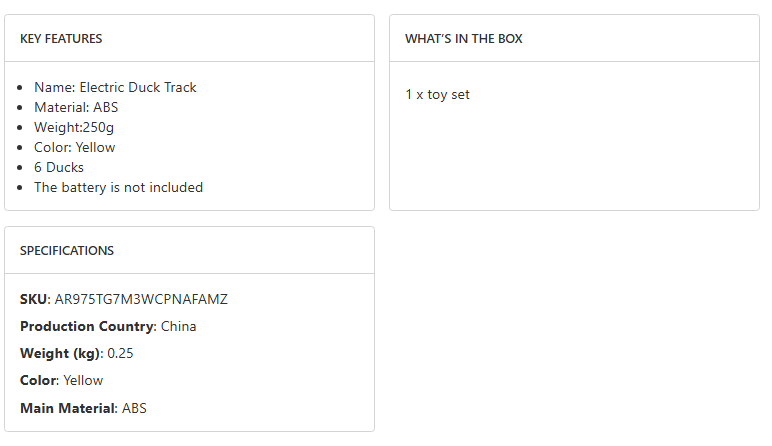
Task: Select the '6 Ducks' bullet item
Action: 59,167
